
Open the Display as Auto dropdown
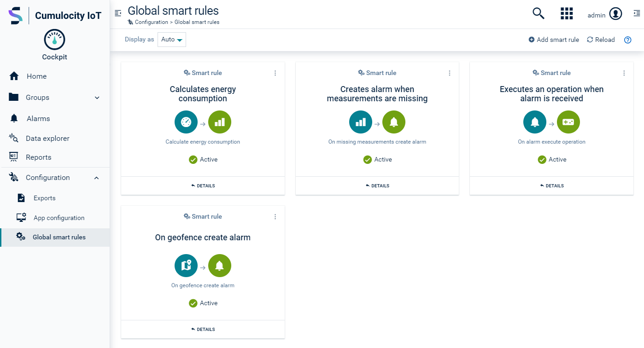click(x=172, y=40)
